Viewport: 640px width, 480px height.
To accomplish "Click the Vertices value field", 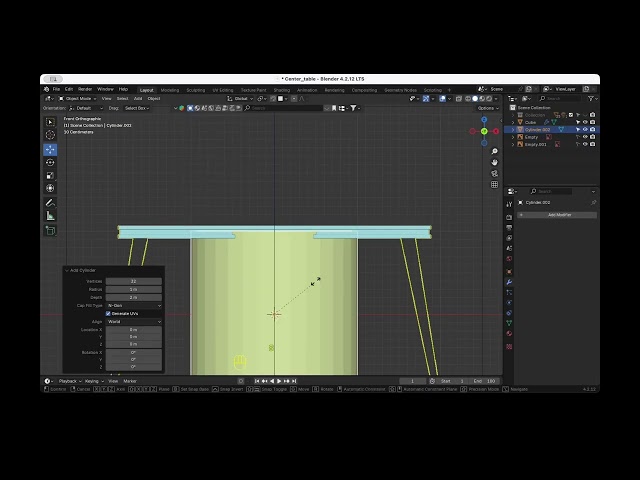I will (134, 281).
